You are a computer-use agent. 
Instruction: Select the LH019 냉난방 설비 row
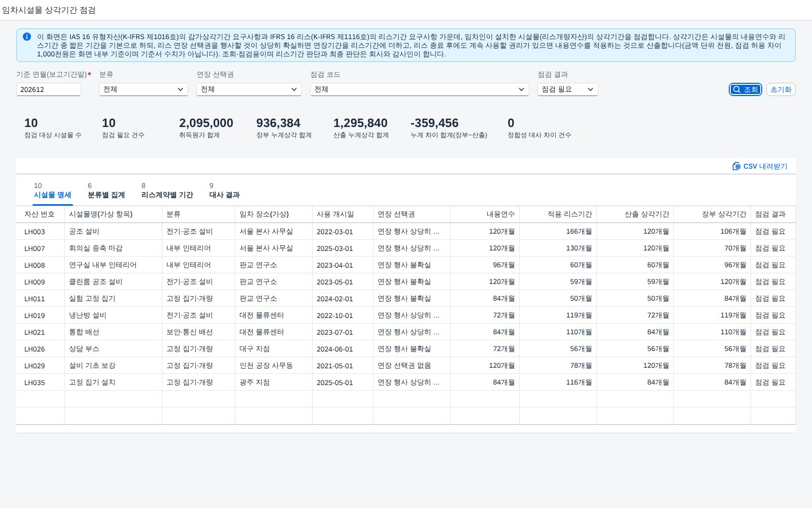point(405,315)
